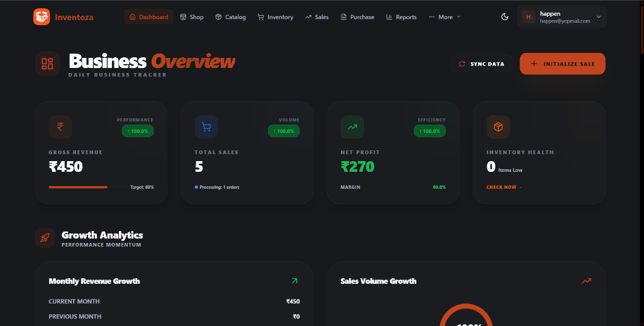Click the Total Sales count 5
This screenshot has height=326, width=644.
click(x=199, y=167)
